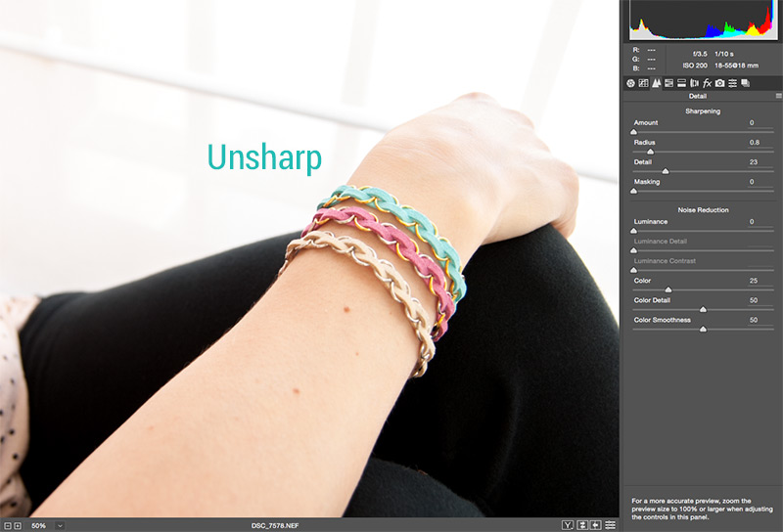The image size is (783, 532).
Task: Open the 50% zoom level dropdown
Action: [x=60, y=525]
